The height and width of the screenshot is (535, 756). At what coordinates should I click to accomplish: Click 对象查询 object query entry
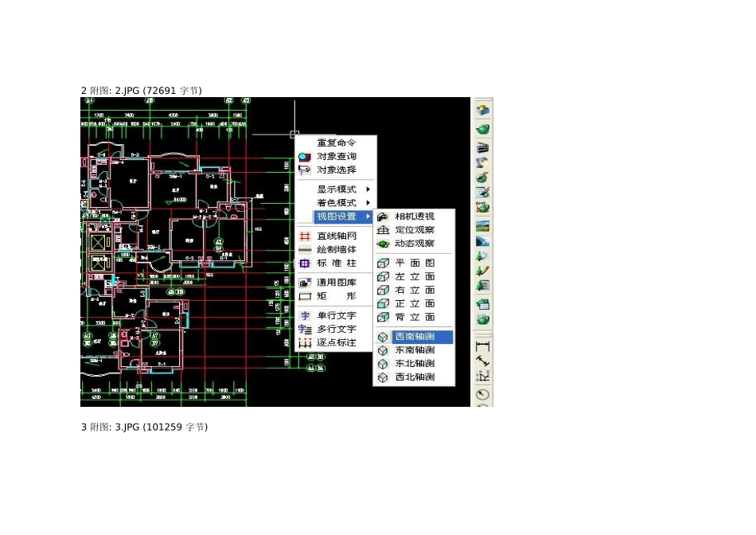336,157
